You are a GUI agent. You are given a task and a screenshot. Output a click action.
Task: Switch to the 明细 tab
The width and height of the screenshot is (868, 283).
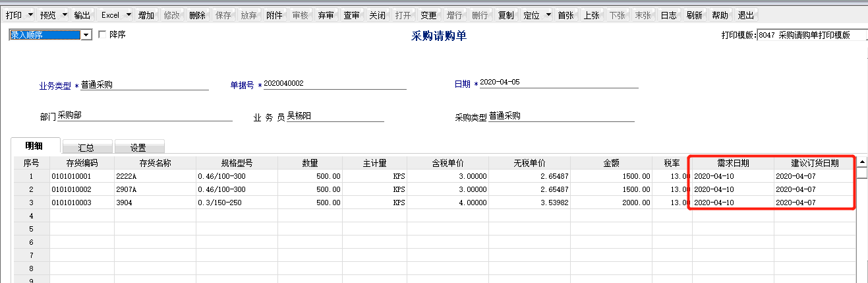(x=36, y=146)
